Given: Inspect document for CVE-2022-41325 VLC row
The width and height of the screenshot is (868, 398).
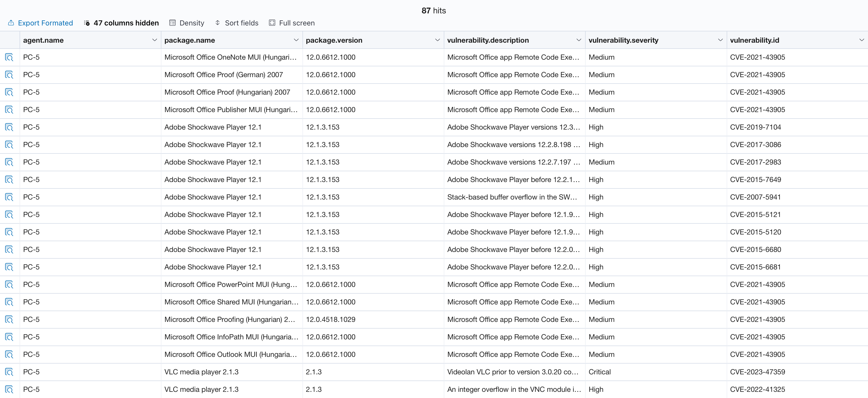Looking at the screenshot, I should click(x=9, y=390).
